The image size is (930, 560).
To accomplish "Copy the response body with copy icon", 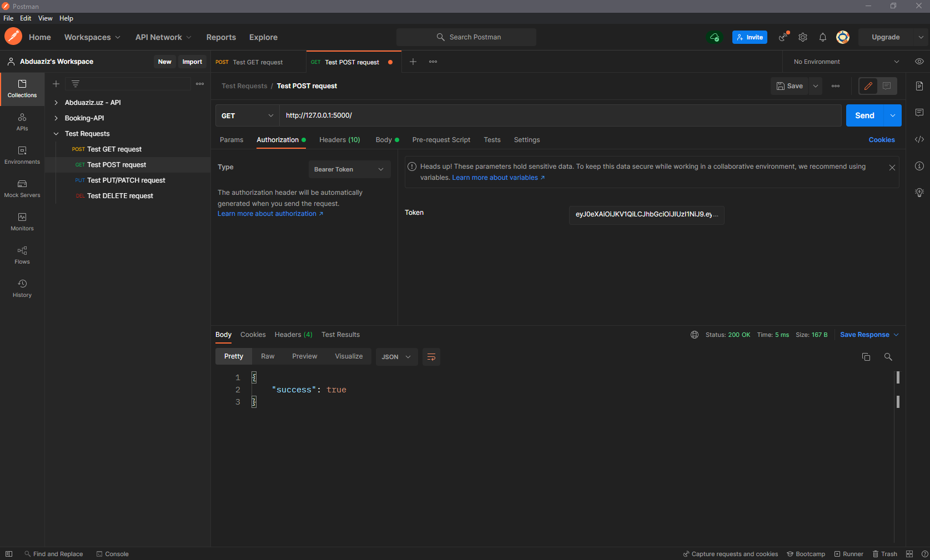I will tap(866, 357).
